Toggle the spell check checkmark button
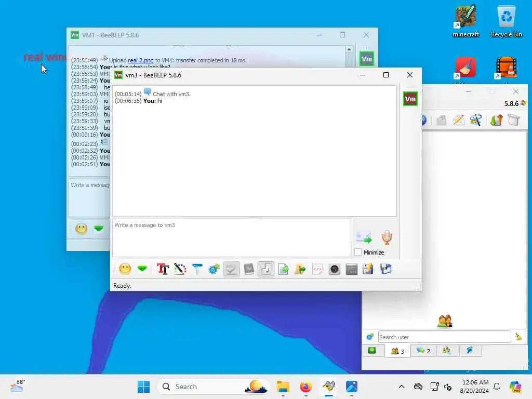This screenshot has height=399, width=532. [x=231, y=270]
